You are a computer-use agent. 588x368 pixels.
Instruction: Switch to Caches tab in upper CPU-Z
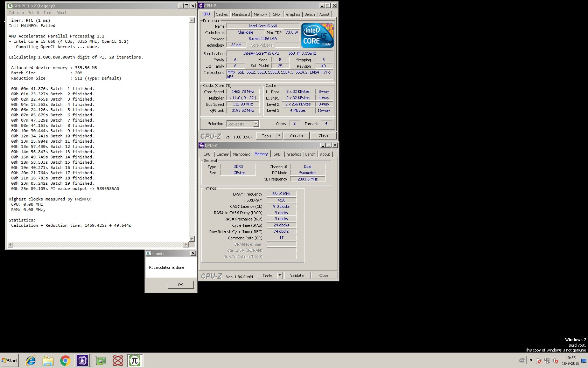222,14
